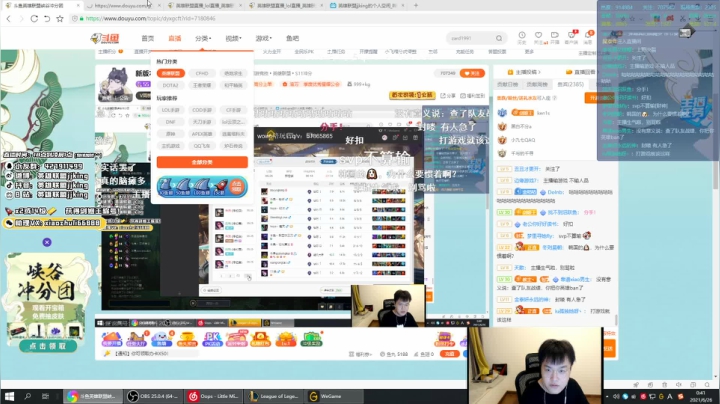Viewport: 720px width, 404px height.
Task: Click the green cash gift bar icon
Action: click(x=311, y=339)
